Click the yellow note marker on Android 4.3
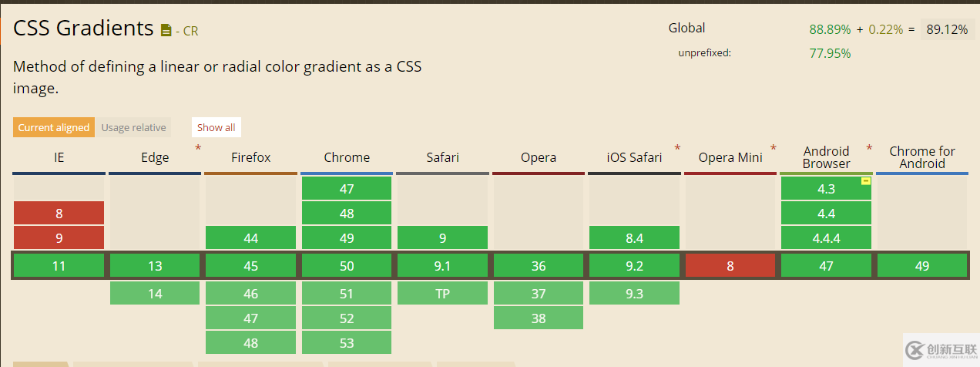This screenshot has width=980, height=367. [865, 181]
